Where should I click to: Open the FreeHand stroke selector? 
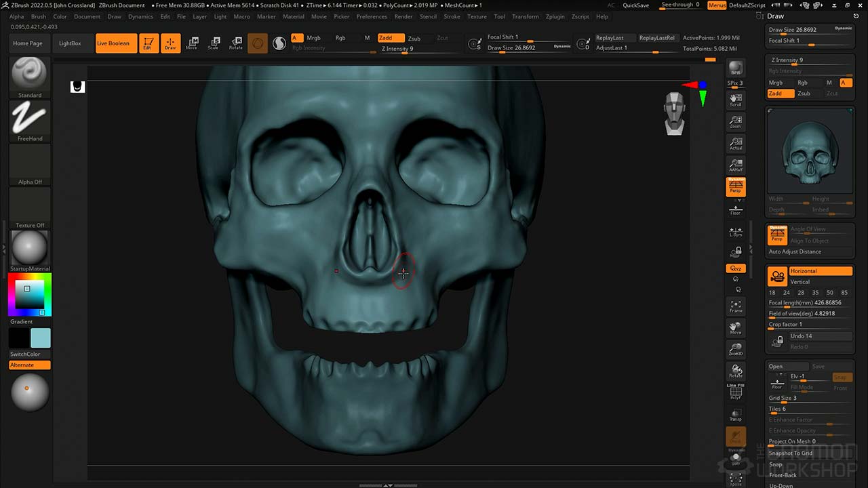click(30, 118)
